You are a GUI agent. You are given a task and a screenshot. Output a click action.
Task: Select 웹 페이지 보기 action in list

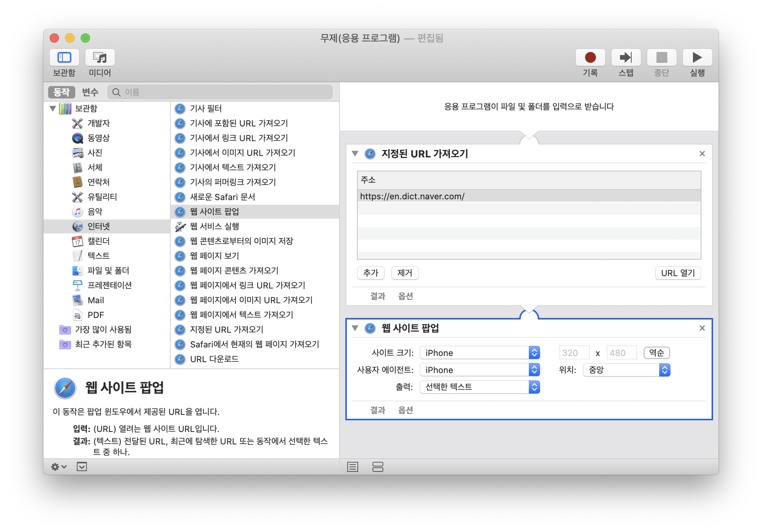pyautogui.click(x=214, y=256)
